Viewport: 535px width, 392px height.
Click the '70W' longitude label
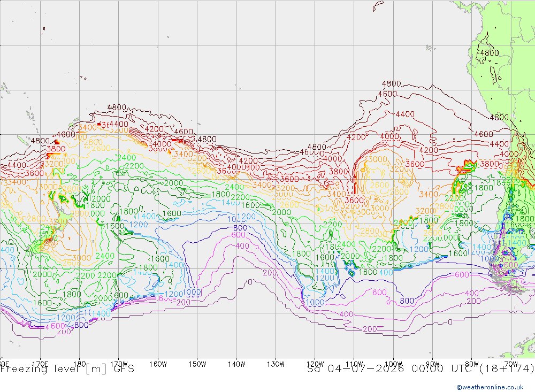(x=511, y=364)
